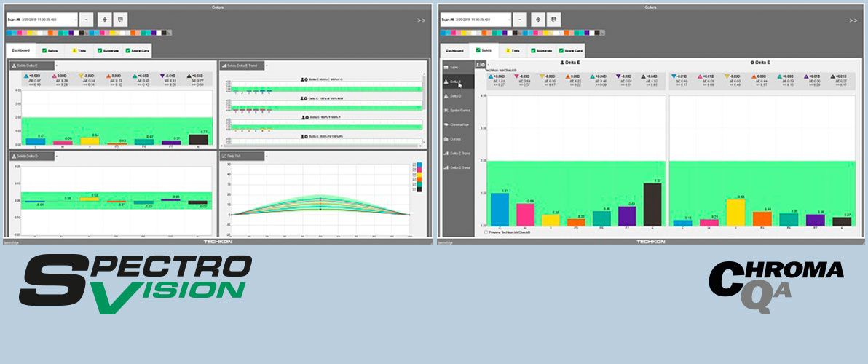This screenshot has height=364, width=868.
Task: Open the Solids Delta E panel selector
Action: pos(33,66)
